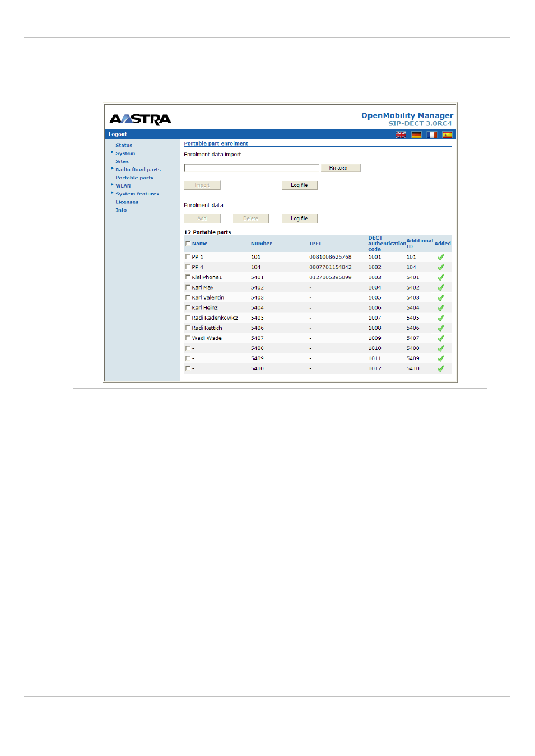
Task: Expand the System menu arrow
Action: point(112,152)
